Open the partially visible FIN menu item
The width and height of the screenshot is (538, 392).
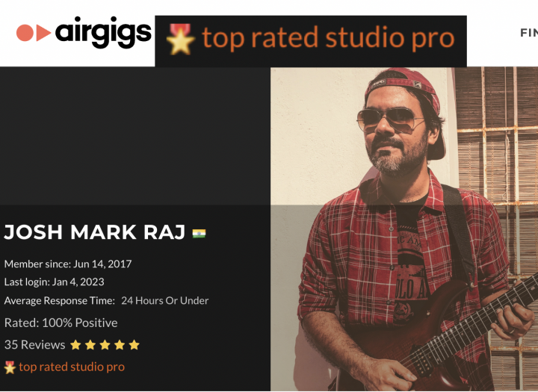point(529,33)
